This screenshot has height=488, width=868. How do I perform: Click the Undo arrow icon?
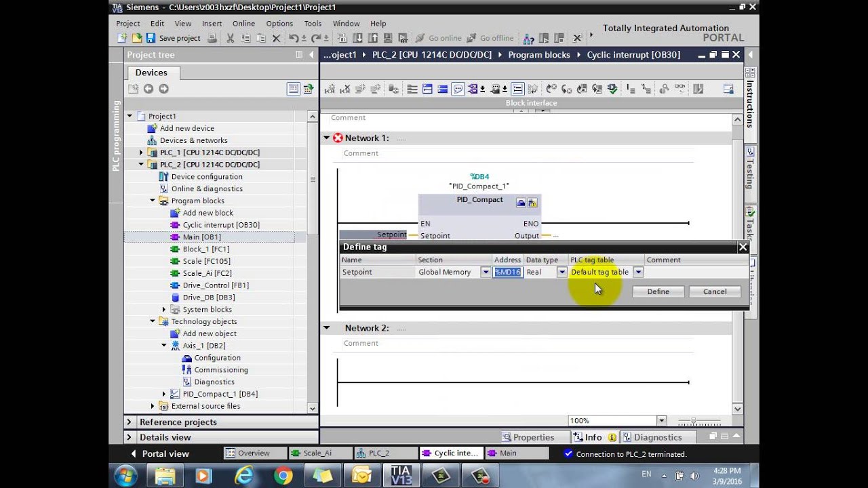(293, 38)
